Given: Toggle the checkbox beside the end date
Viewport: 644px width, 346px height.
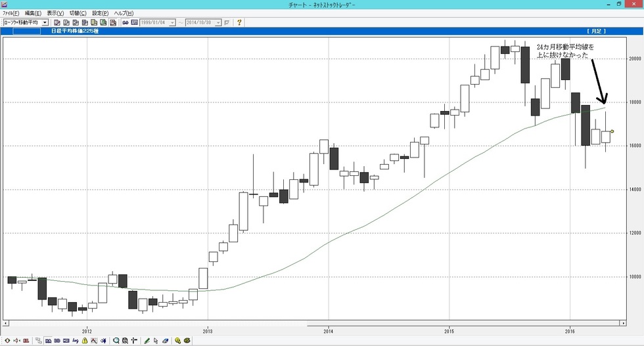Looking at the screenshot, I should [x=227, y=22].
